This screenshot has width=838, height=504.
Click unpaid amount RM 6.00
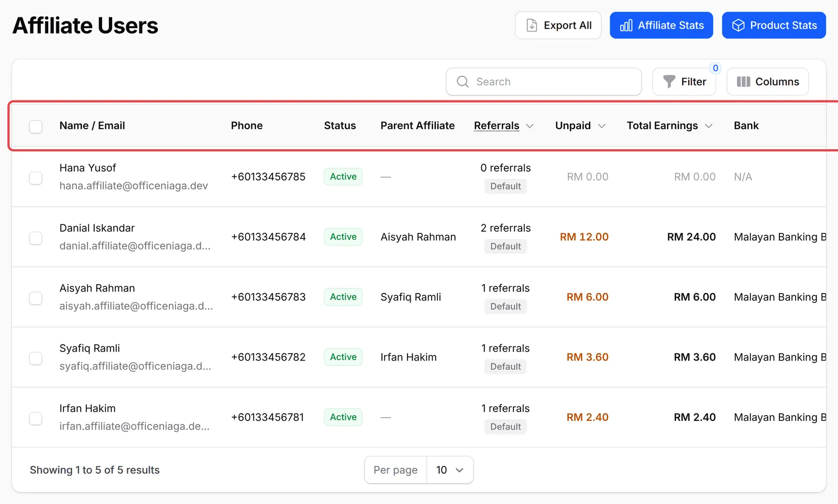(x=587, y=297)
